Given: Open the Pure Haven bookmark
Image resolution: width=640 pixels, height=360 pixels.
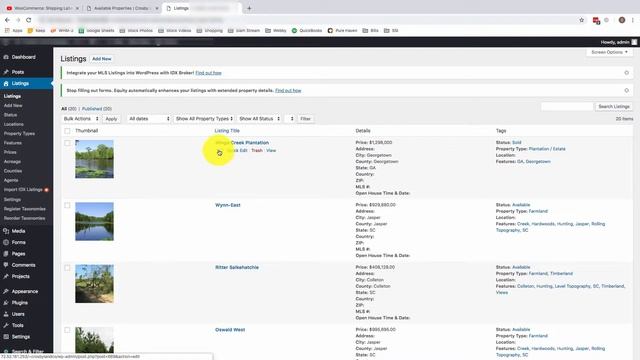Looking at the screenshot, I should click(342, 31).
